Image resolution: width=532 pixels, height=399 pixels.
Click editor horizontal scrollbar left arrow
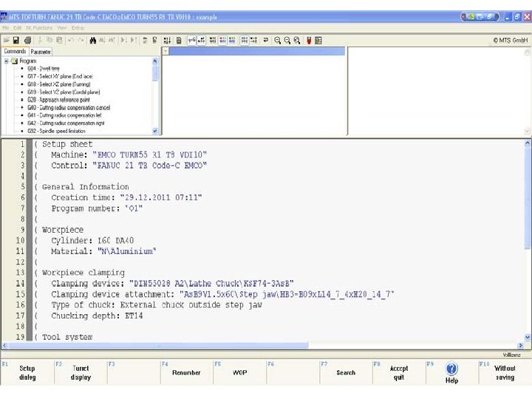tap(4, 345)
